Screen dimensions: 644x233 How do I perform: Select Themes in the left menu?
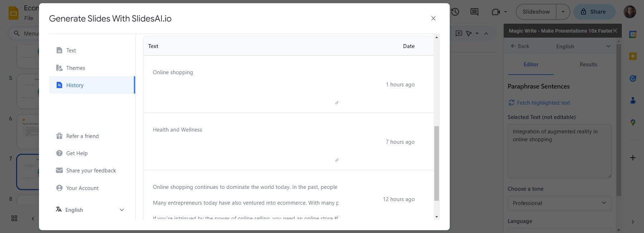75,68
